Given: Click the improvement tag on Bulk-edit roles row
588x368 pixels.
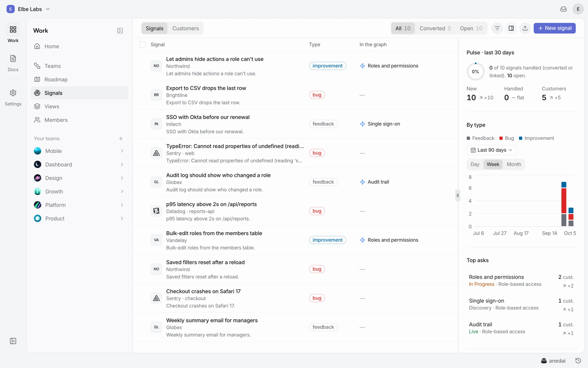Looking at the screenshot, I should coord(328,240).
